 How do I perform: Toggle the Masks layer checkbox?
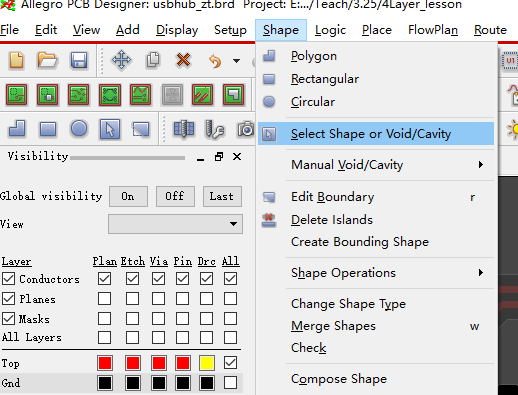tap(8, 319)
